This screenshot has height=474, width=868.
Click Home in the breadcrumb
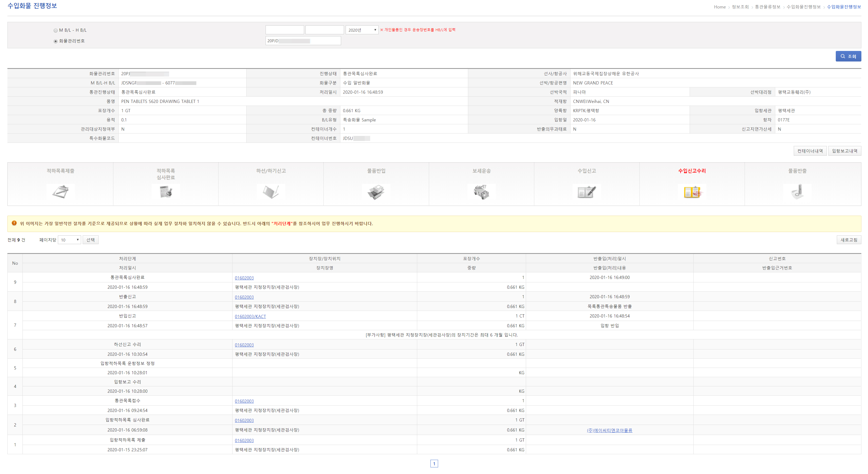click(x=720, y=7)
